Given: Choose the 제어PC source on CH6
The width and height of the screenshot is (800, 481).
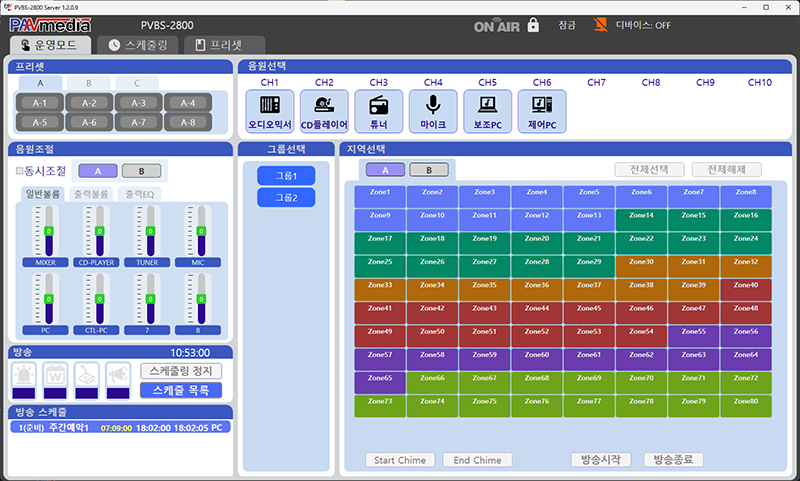Looking at the screenshot, I should click(542, 111).
